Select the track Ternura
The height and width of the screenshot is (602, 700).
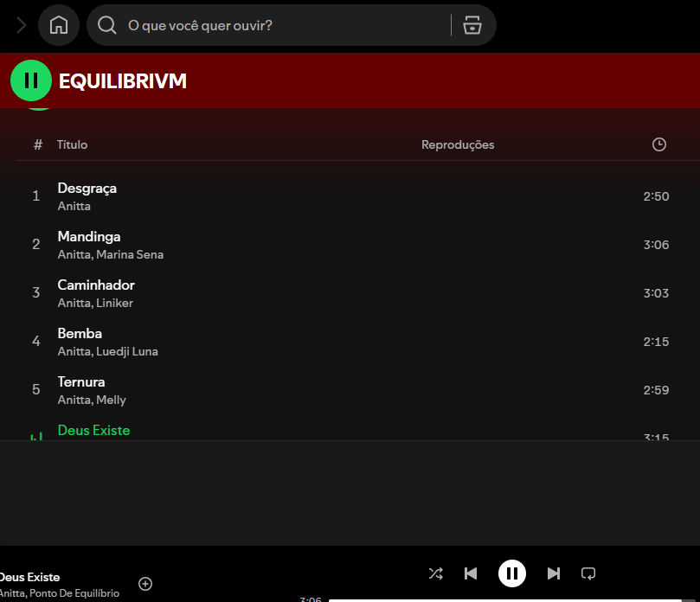click(81, 382)
